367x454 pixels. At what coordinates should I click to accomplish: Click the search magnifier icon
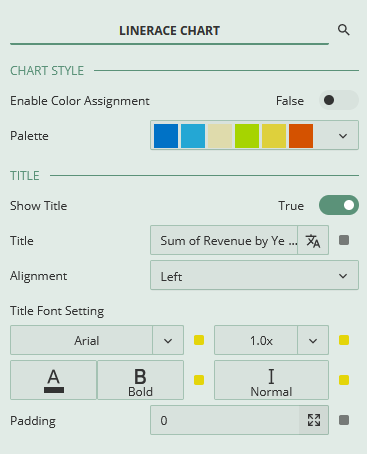coord(344,30)
